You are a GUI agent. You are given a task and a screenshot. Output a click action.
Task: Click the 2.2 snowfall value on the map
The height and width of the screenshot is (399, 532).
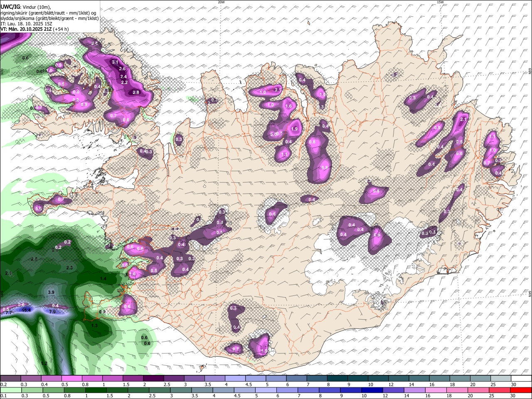click(x=124, y=82)
